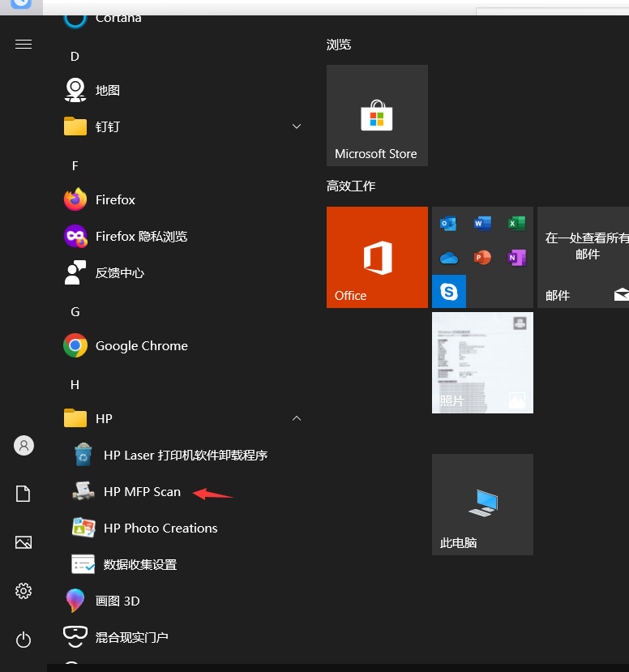Click the H letter group header

coord(75,384)
